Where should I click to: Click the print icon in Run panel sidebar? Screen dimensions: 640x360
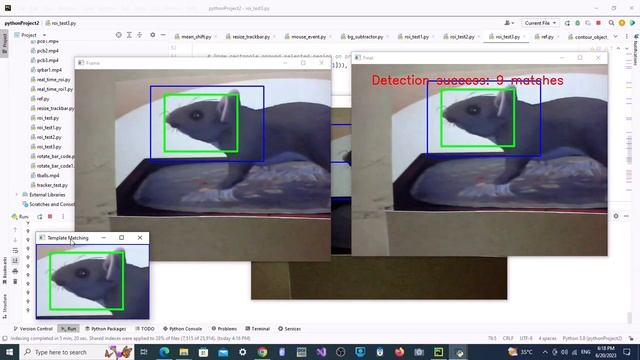point(15,271)
